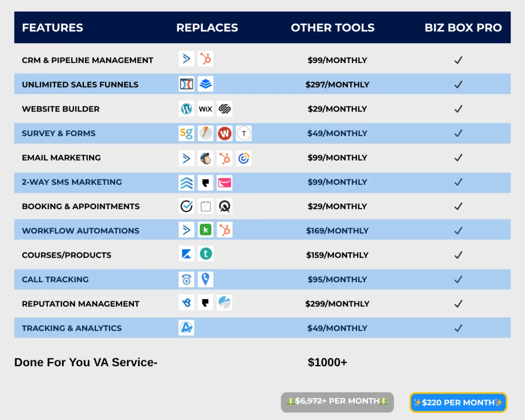The height and width of the screenshot is (420, 525).
Task: Click the $299/MONTHLY price
Action: 337,304
